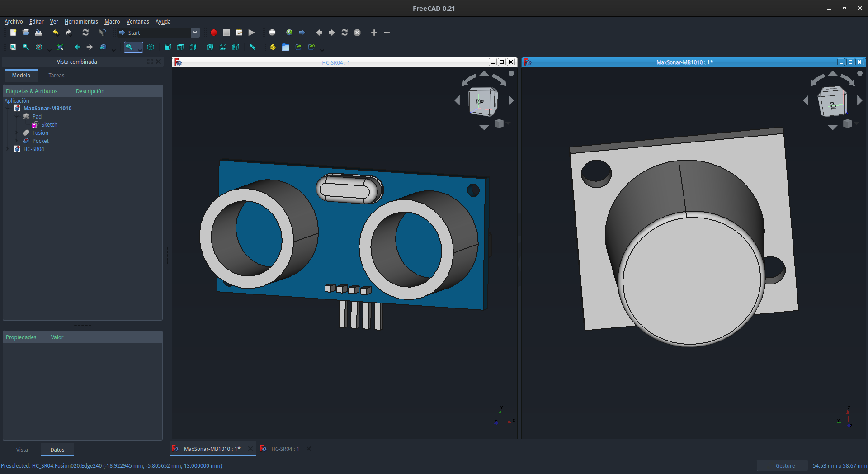Select the measure distance ruler tool

point(252,47)
